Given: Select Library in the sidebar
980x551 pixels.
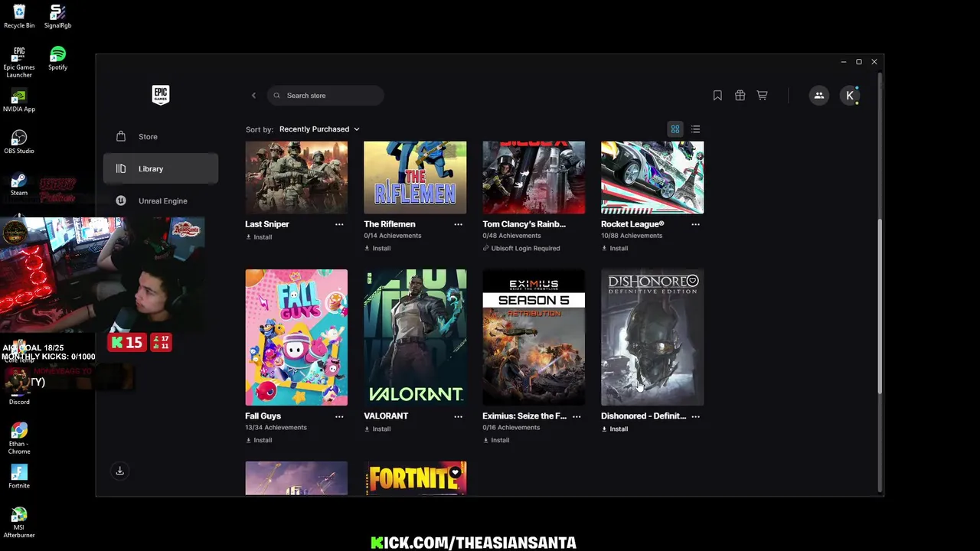Looking at the screenshot, I should (161, 169).
